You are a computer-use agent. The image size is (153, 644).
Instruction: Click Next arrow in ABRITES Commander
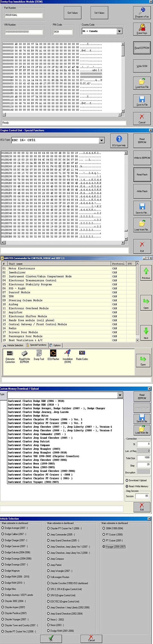[146, 333]
